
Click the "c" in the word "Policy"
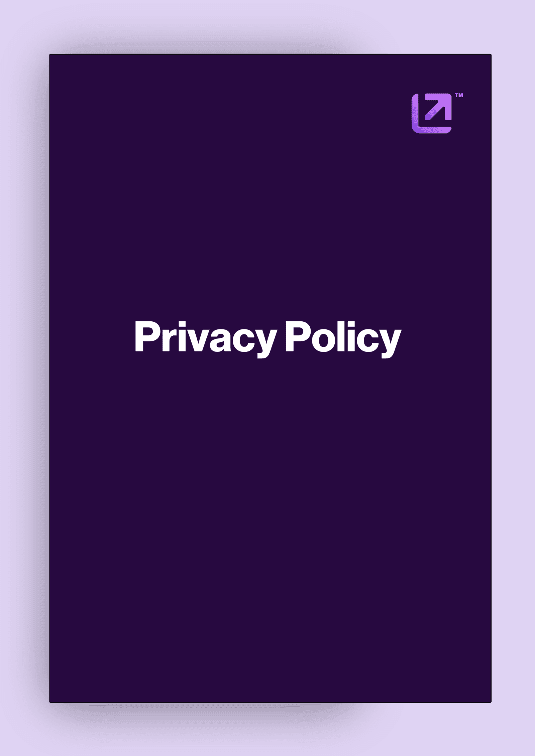[367, 340]
